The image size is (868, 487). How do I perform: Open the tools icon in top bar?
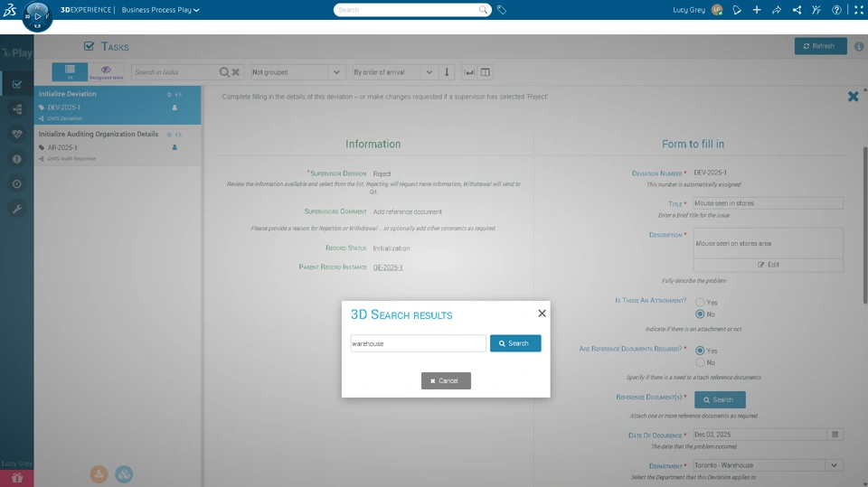(x=816, y=10)
